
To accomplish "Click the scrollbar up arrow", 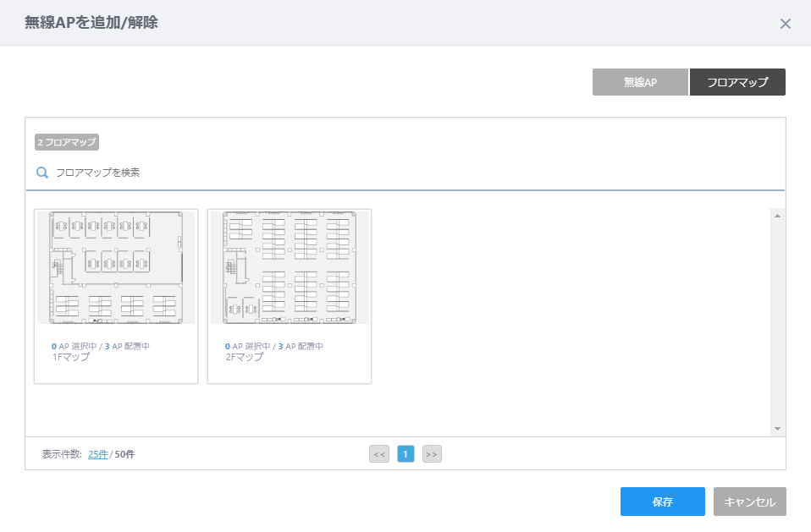I will click(777, 216).
